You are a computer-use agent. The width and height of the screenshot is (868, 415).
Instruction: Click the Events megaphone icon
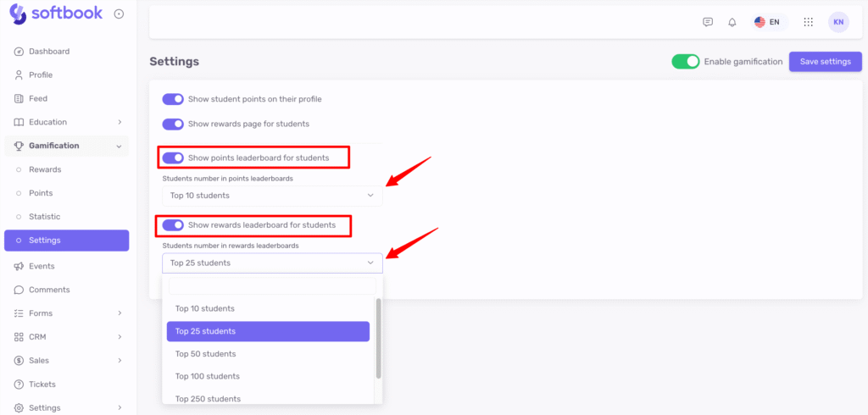pos(19,266)
